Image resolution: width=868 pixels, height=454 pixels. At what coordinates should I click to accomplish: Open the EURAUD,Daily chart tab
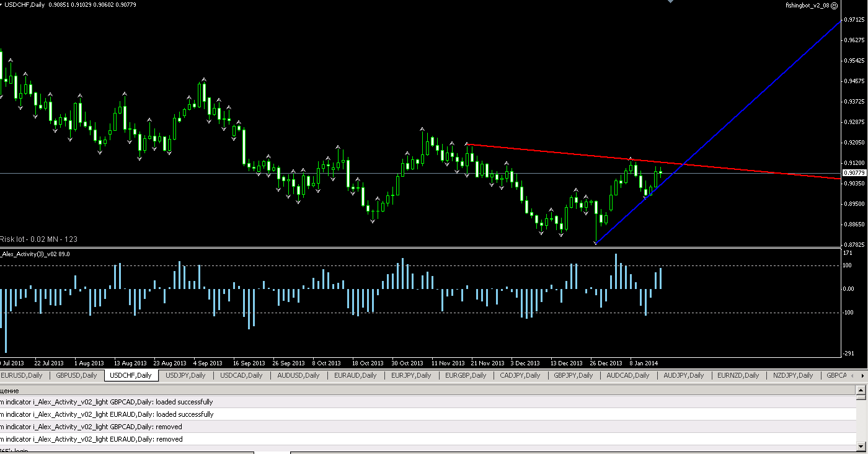click(355, 375)
